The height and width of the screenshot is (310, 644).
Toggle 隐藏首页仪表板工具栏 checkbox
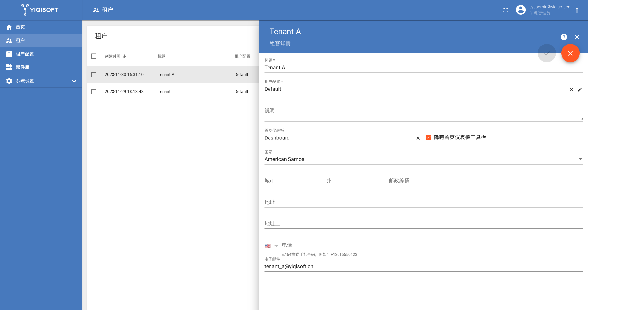pyautogui.click(x=428, y=137)
